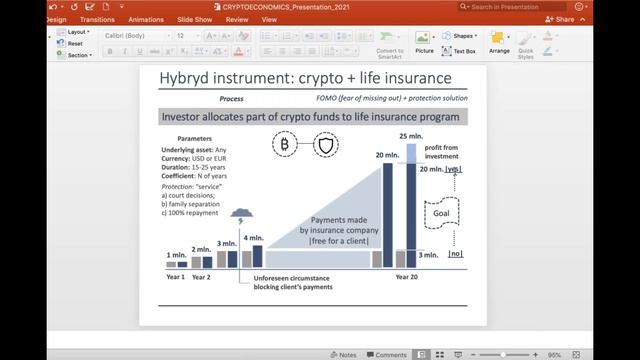Click the save icon in title bar
This screenshot has height=360, width=640.
89,7
